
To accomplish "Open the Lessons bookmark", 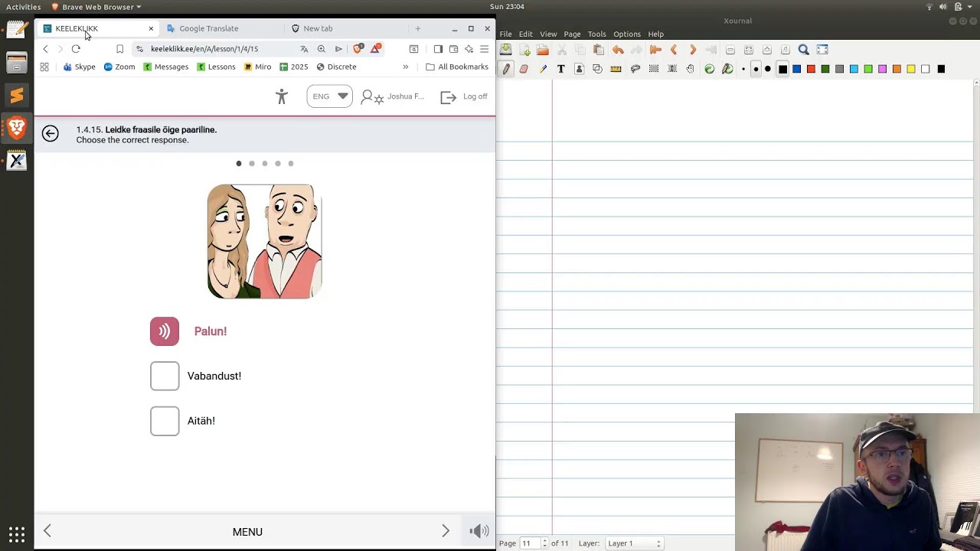I will [x=216, y=67].
